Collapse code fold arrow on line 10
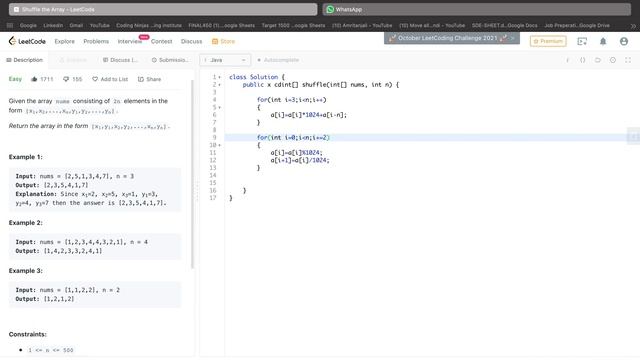640x360 pixels. point(220,145)
